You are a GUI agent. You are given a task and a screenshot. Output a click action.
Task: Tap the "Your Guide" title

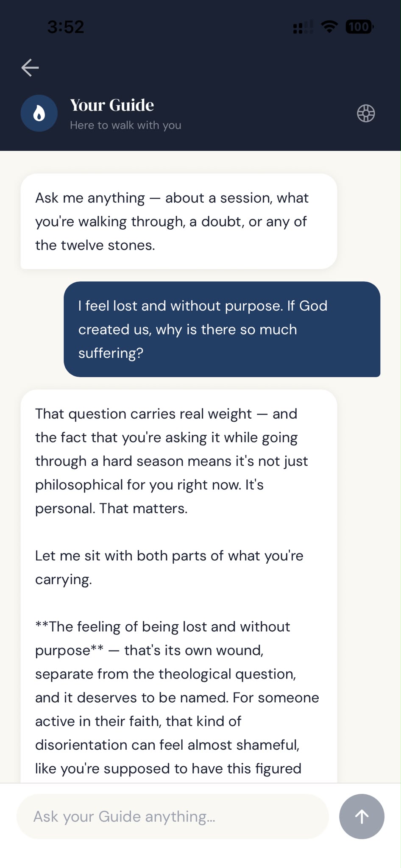pos(112,105)
